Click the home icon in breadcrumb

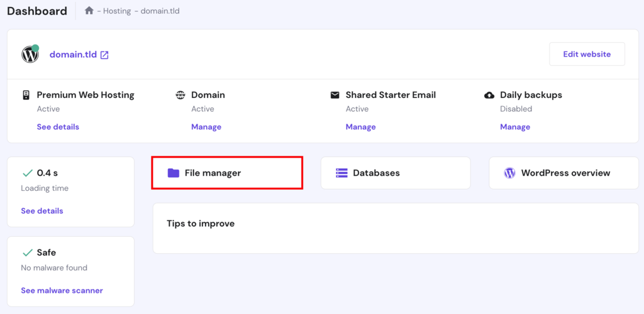point(89,11)
